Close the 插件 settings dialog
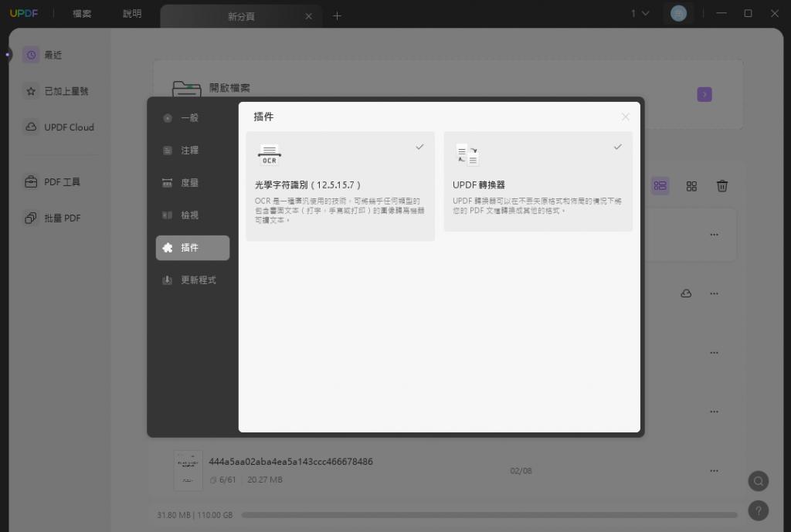Image resolution: width=791 pixels, height=532 pixels. [x=625, y=117]
